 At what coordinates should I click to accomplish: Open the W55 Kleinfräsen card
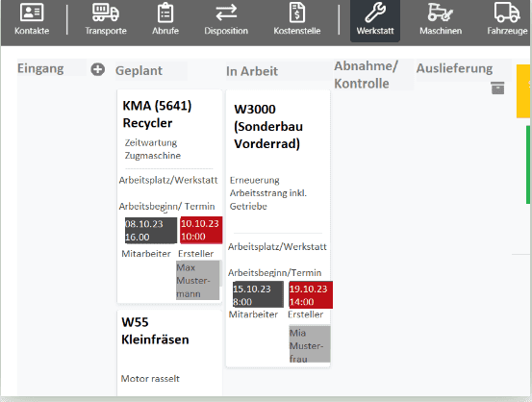(x=169, y=353)
